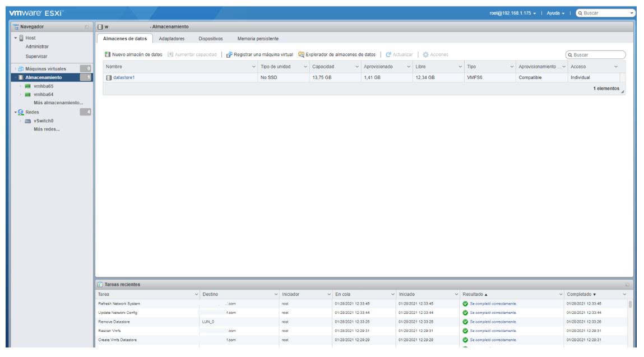The height and width of the screenshot is (357, 644).
Task: Click Más redes... link
Action: (47, 129)
